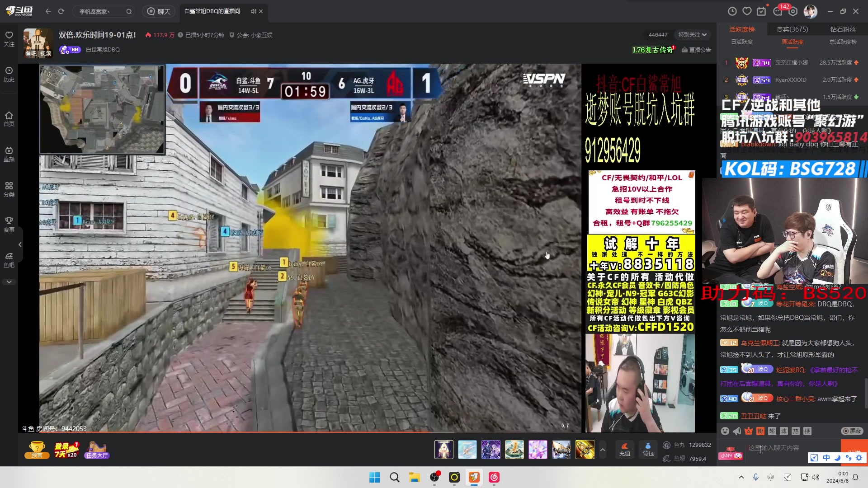This screenshot has height=488, width=868.
Task: Open the IME settings gear on the floating bar
Action: click(859, 458)
